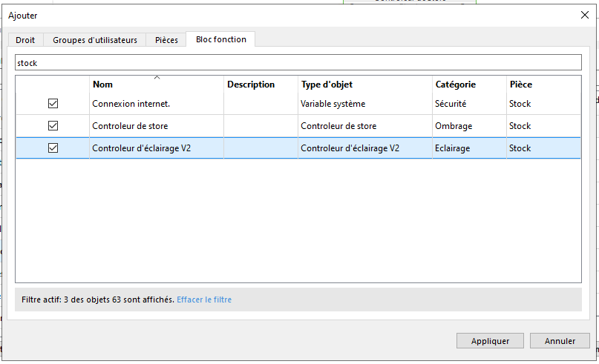
Task: Sort by the Nom column header
Action: point(102,85)
